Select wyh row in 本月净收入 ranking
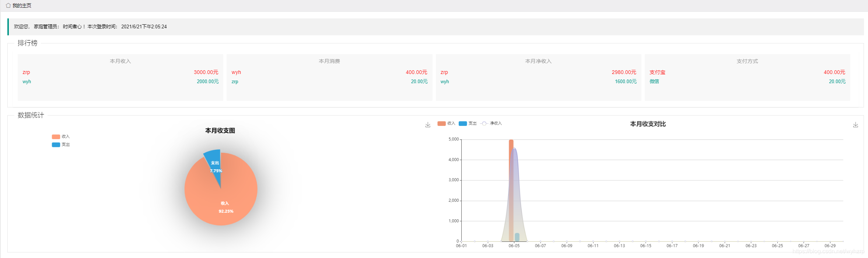The image size is (868, 258). pyautogui.click(x=538, y=81)
